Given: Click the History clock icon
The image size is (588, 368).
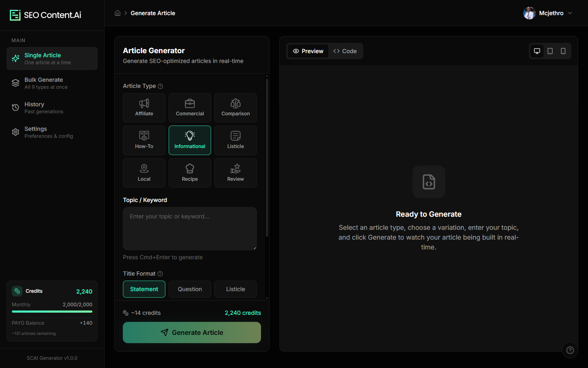Looking at the screenshot, I should 16,108.
